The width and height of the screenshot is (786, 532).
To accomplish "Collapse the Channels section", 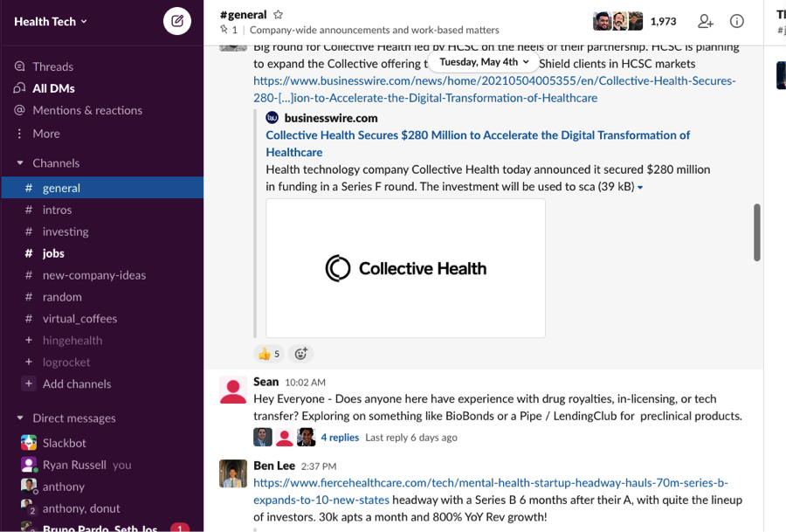I will click(19, 162).
